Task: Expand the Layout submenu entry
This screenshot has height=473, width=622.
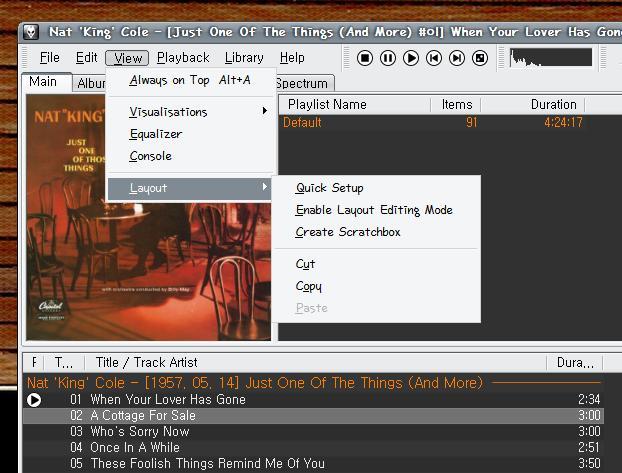Action: pos(190,188)
